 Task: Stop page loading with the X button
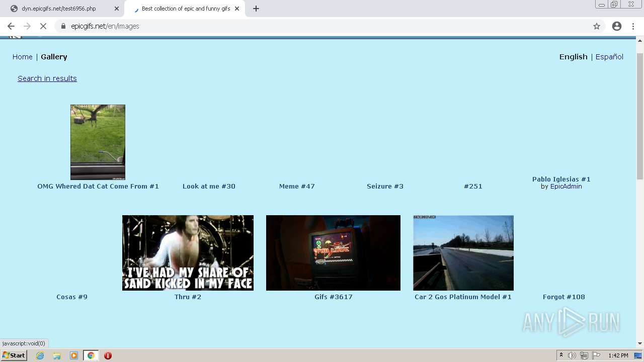click(x=43, y=26)
